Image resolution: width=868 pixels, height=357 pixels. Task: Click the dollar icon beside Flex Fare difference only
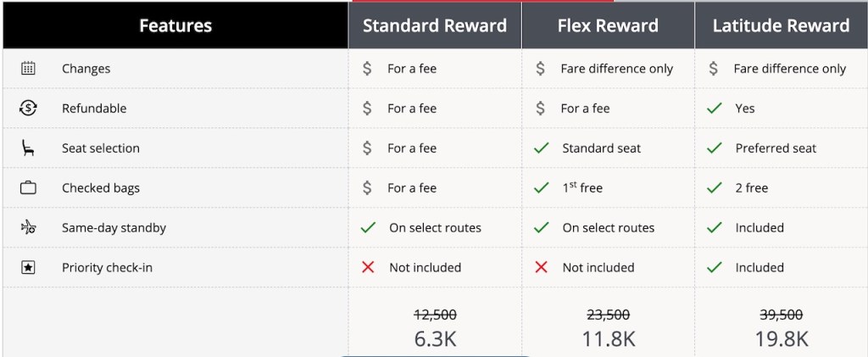point(541,69)
